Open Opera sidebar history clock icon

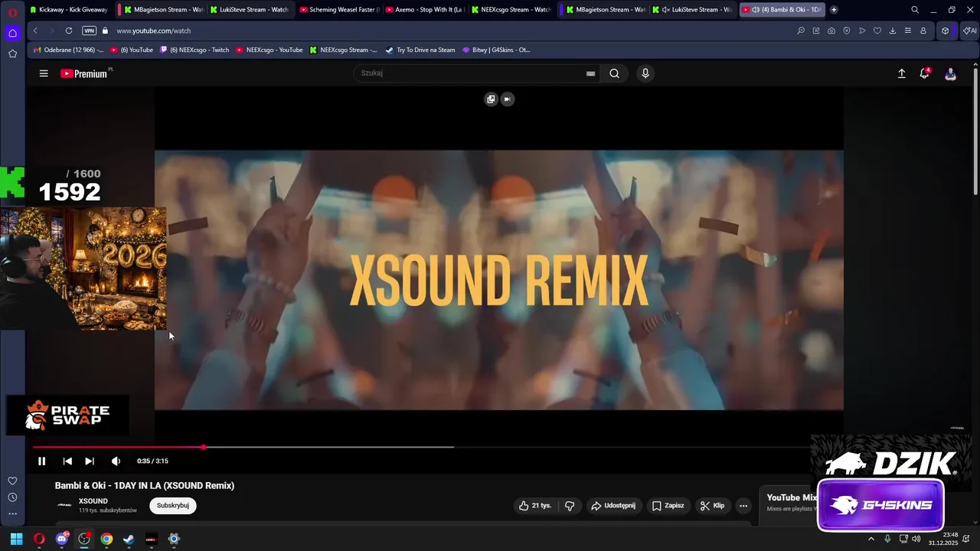point(12,497)
